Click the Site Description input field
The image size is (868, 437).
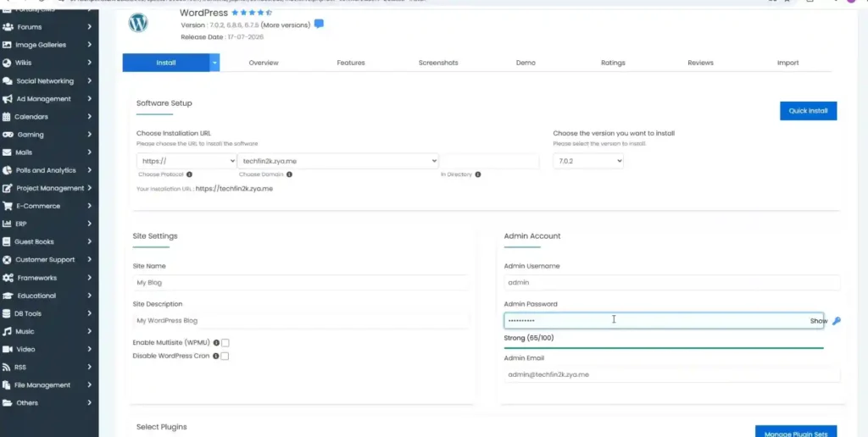(x=301, y=320)
